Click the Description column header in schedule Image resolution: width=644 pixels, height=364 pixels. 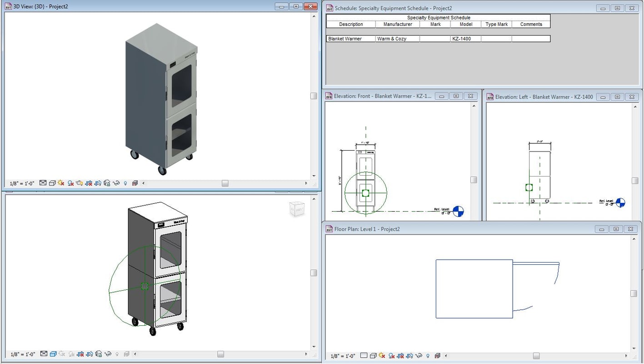pos(351,25)
